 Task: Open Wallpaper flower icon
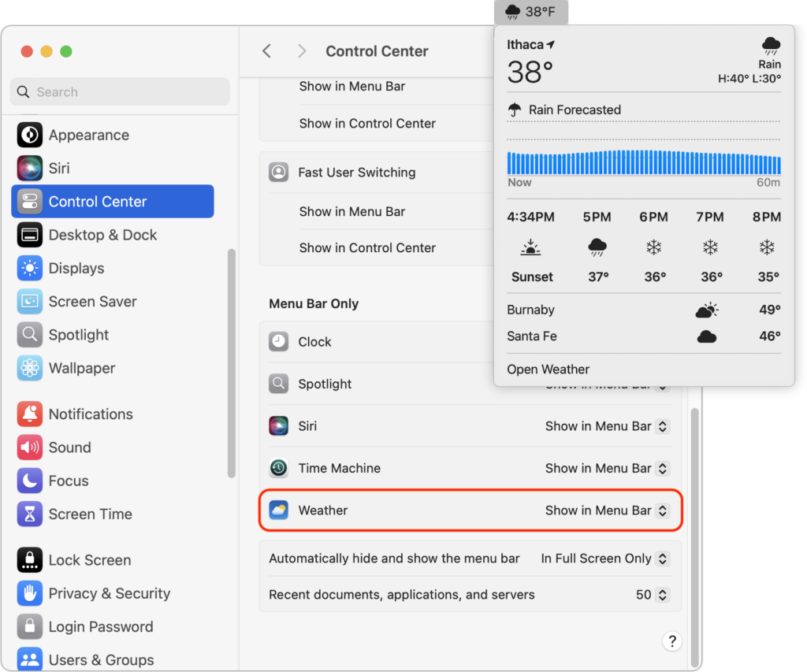tap(30, 369)
